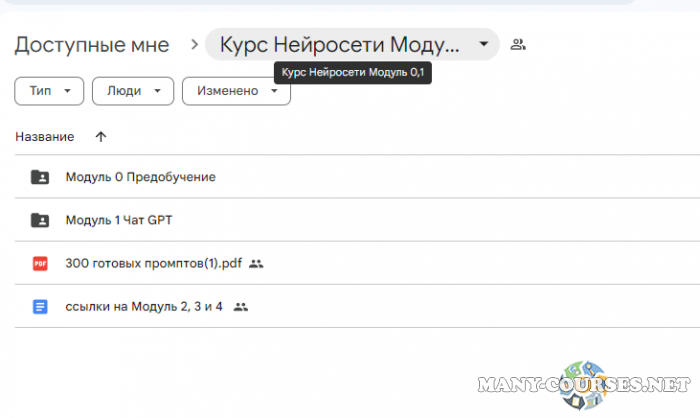Screen dimensions: 700x418
Task: Click the Курс Нейросети Моду... breadcrumb title
Action: point(339,45)
